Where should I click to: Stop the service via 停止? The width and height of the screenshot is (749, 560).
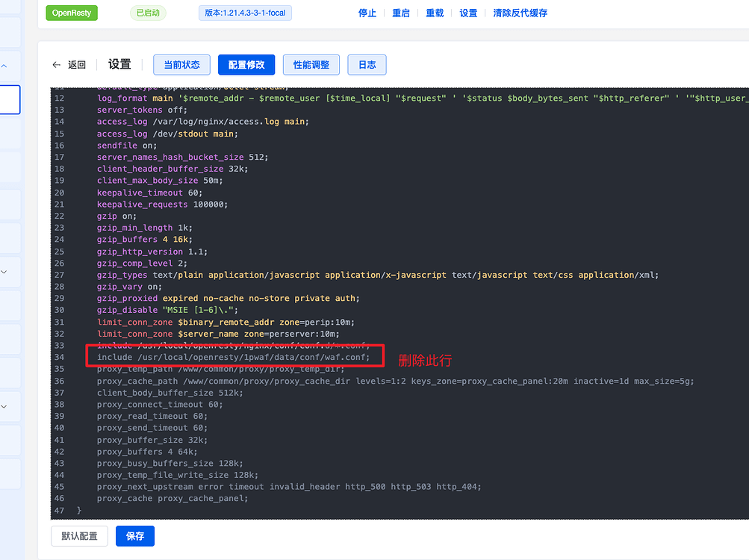click(x=367, y=13)
